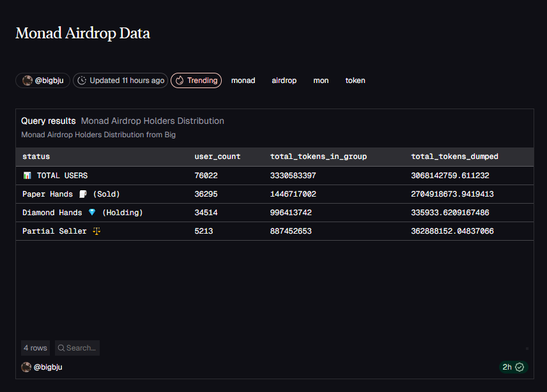The width and height of the screenshot is (547, 392).
Task: Click the avatar in the @bigbju chip
Action: click(x=27, y=80)
